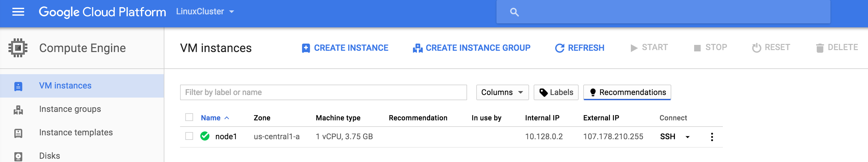The height and width of the screenshot is (162, 868).
Task: Click the Start play triangle icon
Action: coord(634,48)
